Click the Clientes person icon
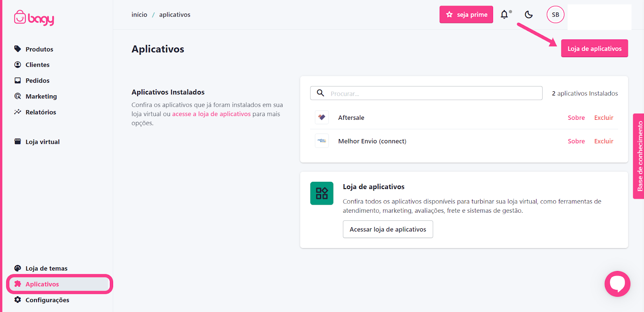This screenshot has width=644, height=312. coord(18,65)
